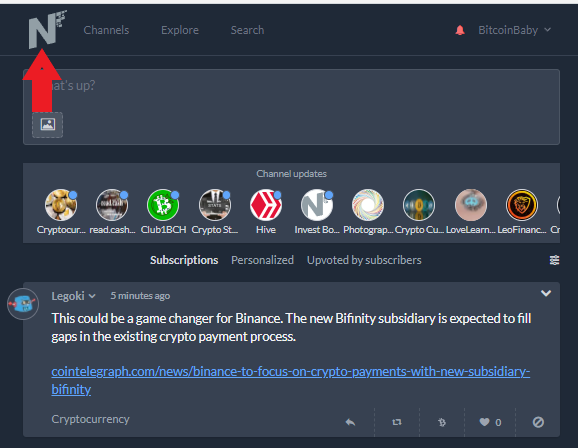Viewport: 578px width, 448px height.
Task: Expand Legoki username dropdown chevron
Action: (x=93, y=296)
